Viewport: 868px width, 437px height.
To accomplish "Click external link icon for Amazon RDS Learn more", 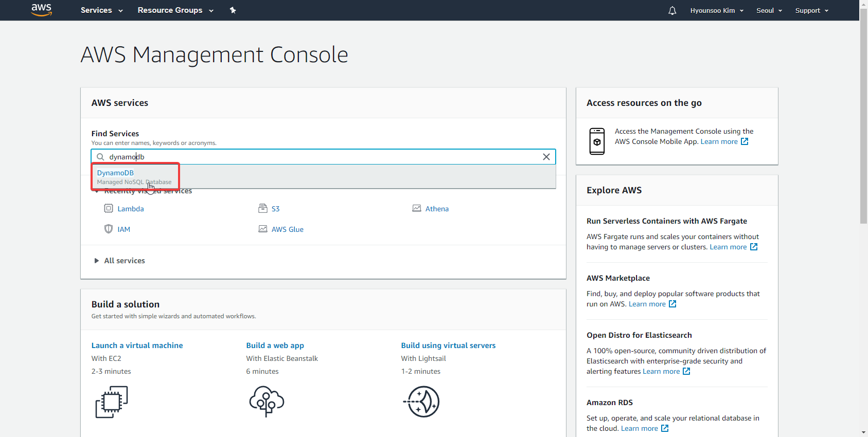I will [x=665, y=428].
